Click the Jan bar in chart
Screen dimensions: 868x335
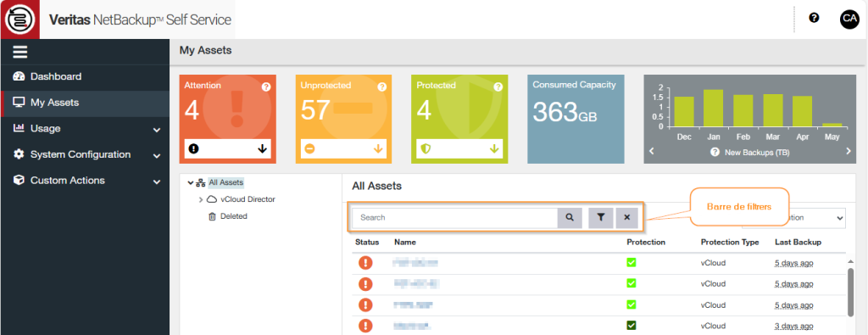tap(714, 108)
